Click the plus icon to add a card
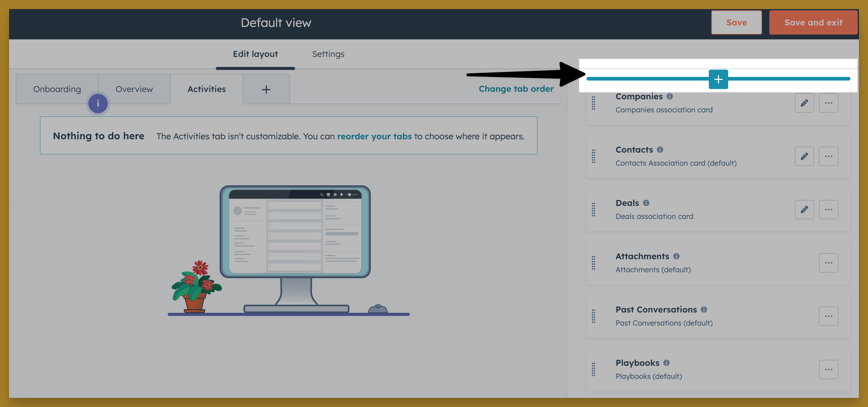868x407 pixels. [718, 79]
